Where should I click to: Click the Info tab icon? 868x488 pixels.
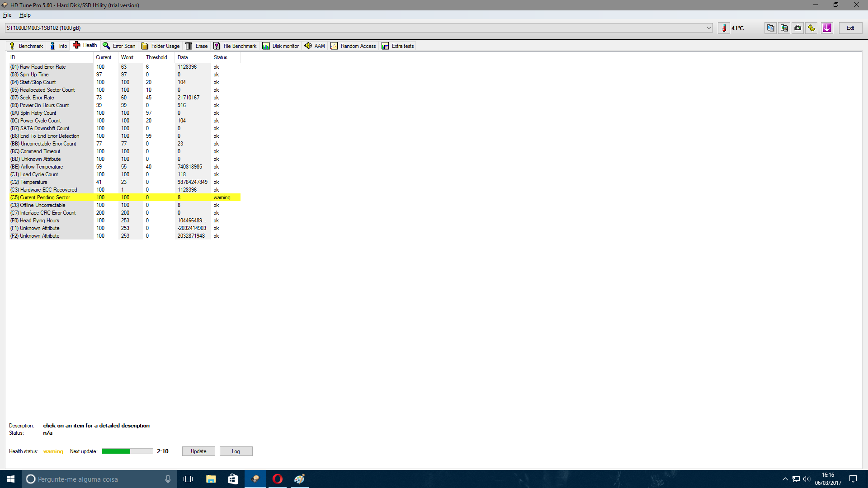tap(52, 46)
